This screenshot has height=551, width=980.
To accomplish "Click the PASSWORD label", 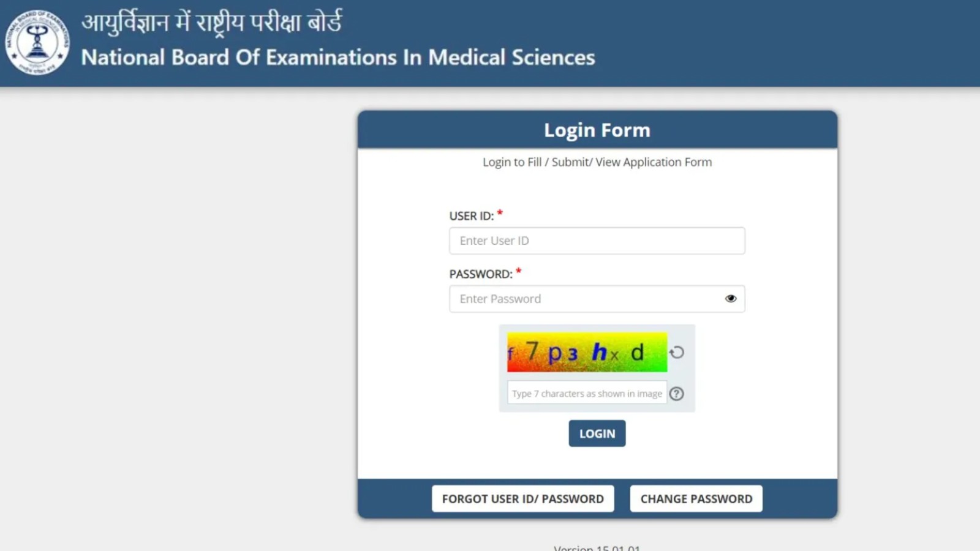I will coord(481,274).
